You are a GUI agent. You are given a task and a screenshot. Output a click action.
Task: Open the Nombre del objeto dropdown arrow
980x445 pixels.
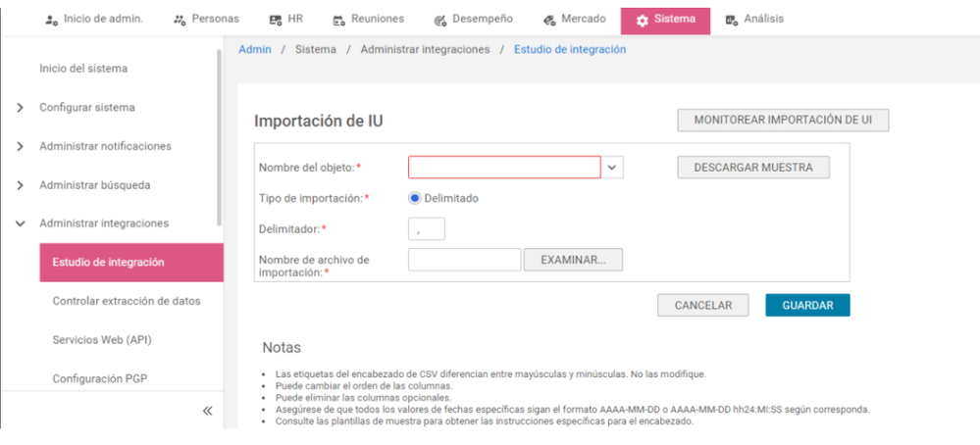(612, 168)
